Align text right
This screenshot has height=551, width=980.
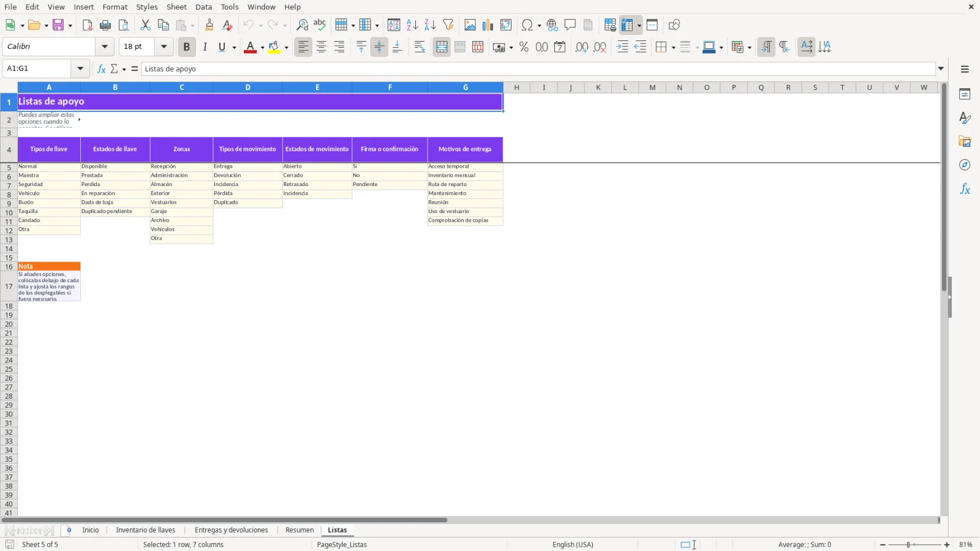tap(339, 47)
